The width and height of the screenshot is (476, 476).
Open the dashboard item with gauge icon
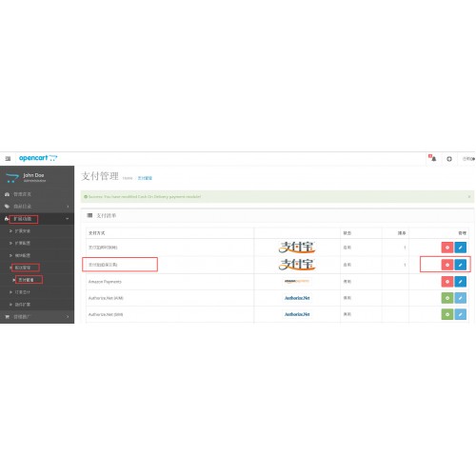[37, 194]
